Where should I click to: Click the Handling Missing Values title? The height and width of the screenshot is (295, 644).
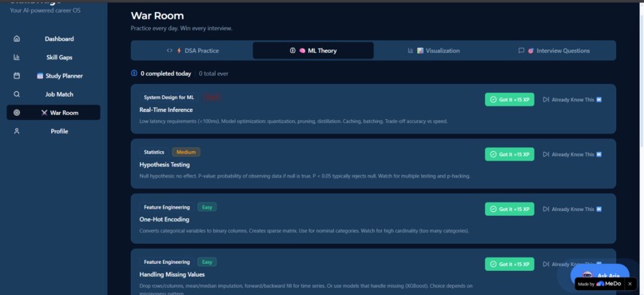172,274
